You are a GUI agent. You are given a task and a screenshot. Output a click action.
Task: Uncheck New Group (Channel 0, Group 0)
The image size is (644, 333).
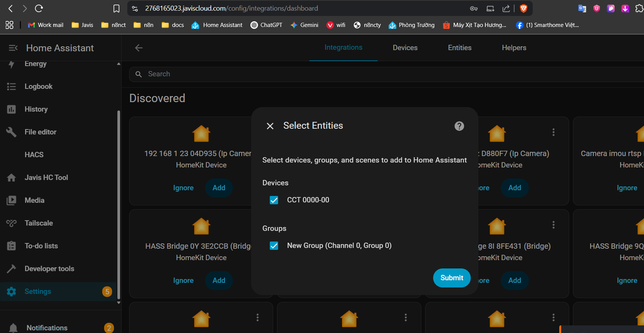point(274,246)
